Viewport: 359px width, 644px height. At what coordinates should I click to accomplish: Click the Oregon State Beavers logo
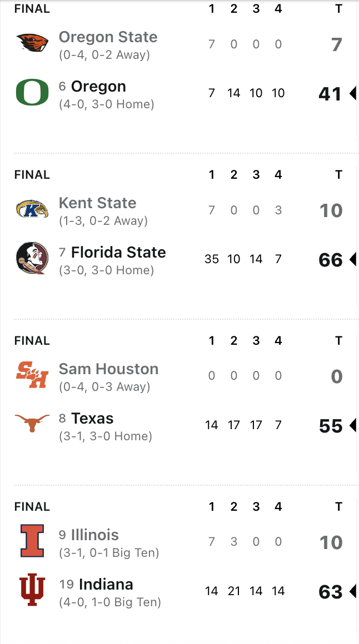(32, 43)
